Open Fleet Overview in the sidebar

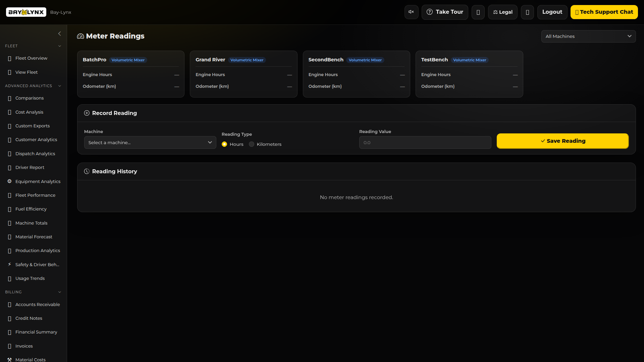pyautogui.click(x=31, y=58)
